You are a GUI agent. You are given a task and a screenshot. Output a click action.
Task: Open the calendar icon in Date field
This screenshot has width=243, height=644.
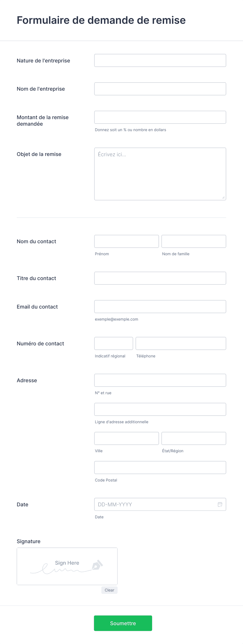(x=220, y=504)
